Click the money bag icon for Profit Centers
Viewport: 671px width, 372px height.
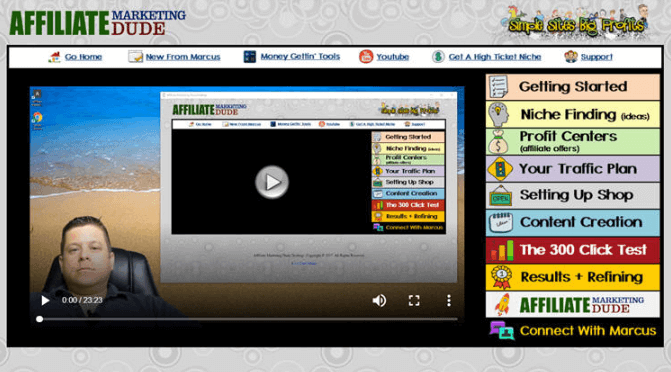coord(499,142)
